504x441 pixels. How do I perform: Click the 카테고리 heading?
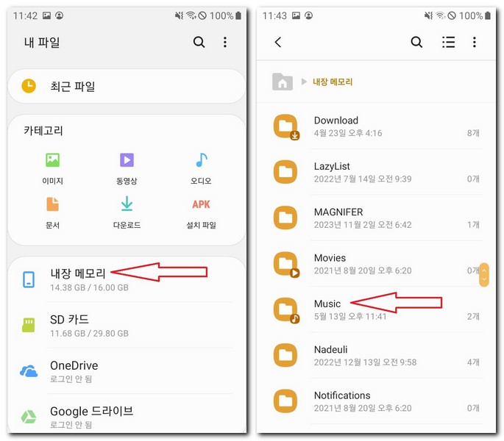(43, 131)
